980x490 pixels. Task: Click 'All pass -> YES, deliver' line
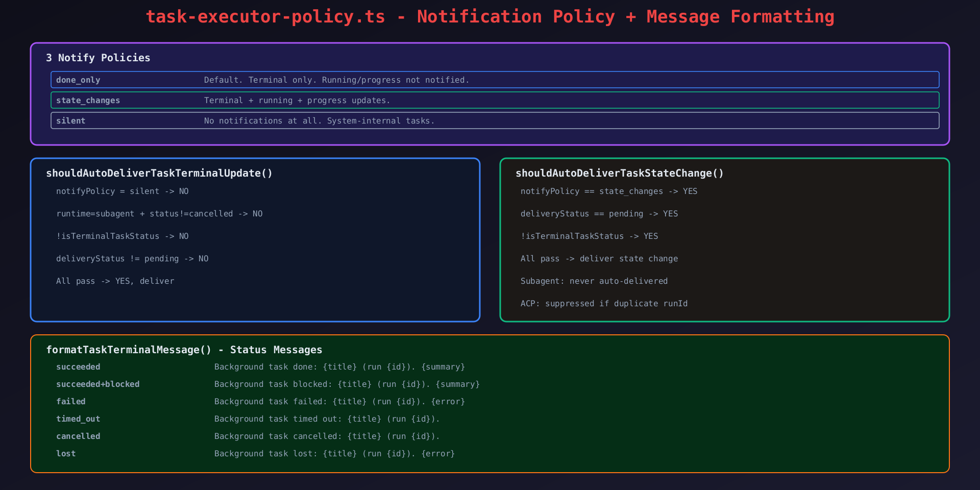[115, 281]
